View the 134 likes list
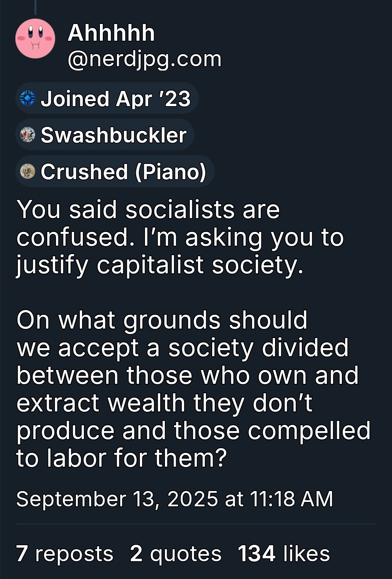 [284, 554]
